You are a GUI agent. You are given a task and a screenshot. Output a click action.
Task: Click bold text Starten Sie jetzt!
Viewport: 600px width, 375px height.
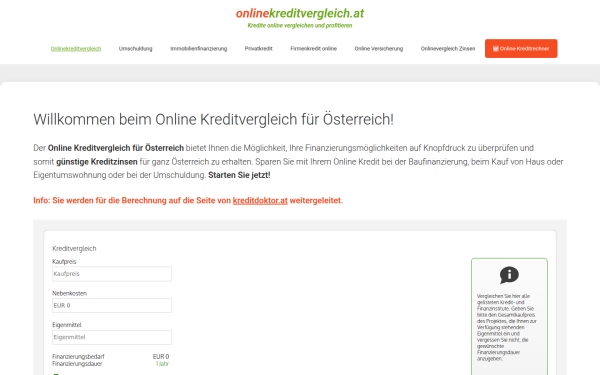[239, 175]
